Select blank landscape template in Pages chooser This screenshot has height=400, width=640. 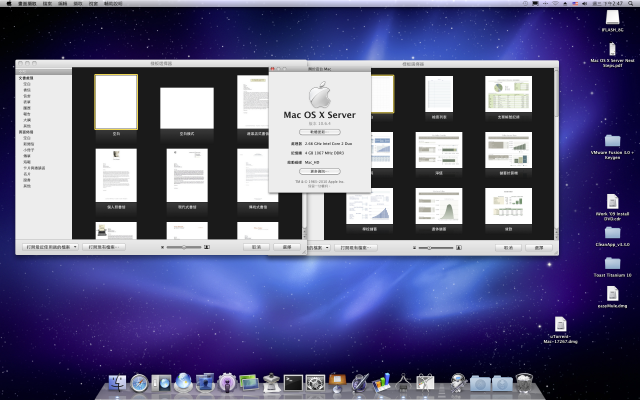click(x=187, y=108)
